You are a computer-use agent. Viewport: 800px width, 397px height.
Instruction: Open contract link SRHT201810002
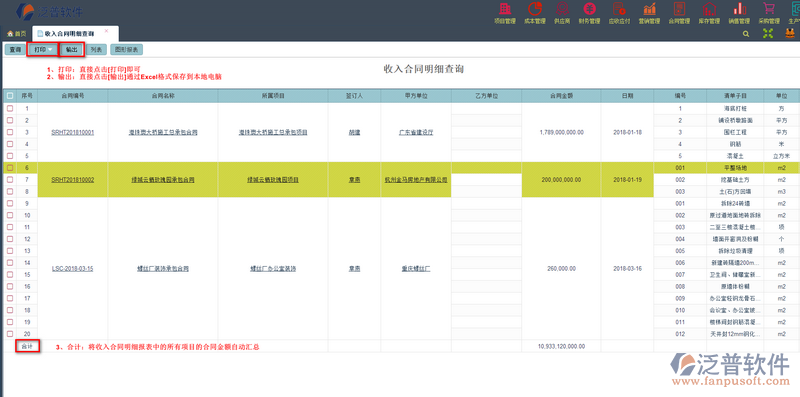[72, 180]
